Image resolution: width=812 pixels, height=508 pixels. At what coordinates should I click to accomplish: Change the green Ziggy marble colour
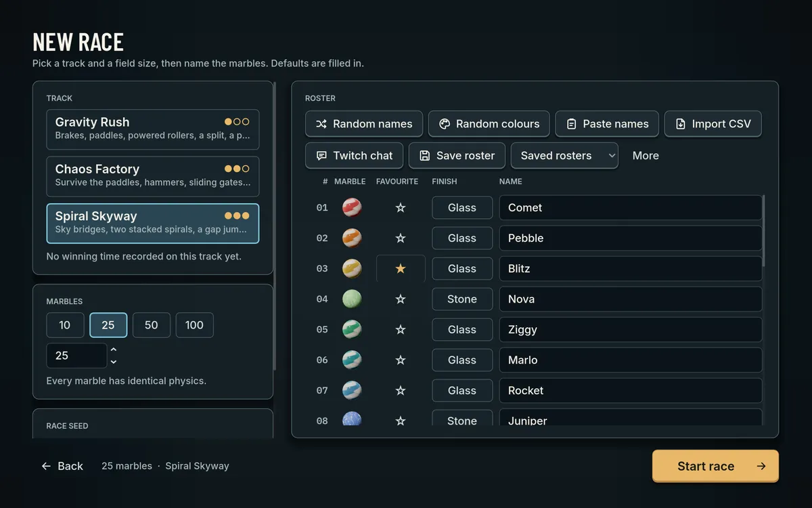[x=352, y=330]
